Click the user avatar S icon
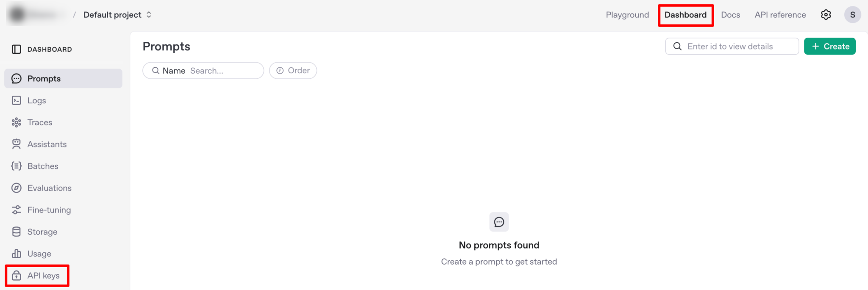 point(852,15)
